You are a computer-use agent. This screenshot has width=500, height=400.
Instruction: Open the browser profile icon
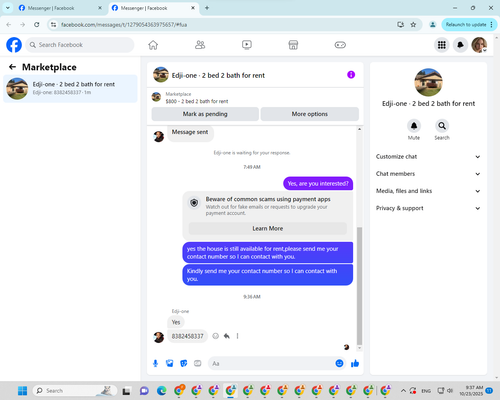point(433,24)
